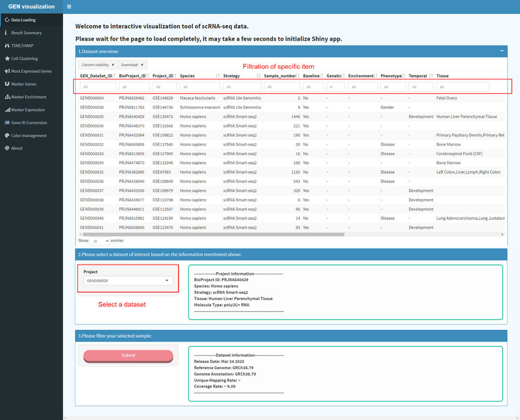The image size is (520, 420).
Task: Click the table scrollbar right arrow
Action: (x=502, y=235)
